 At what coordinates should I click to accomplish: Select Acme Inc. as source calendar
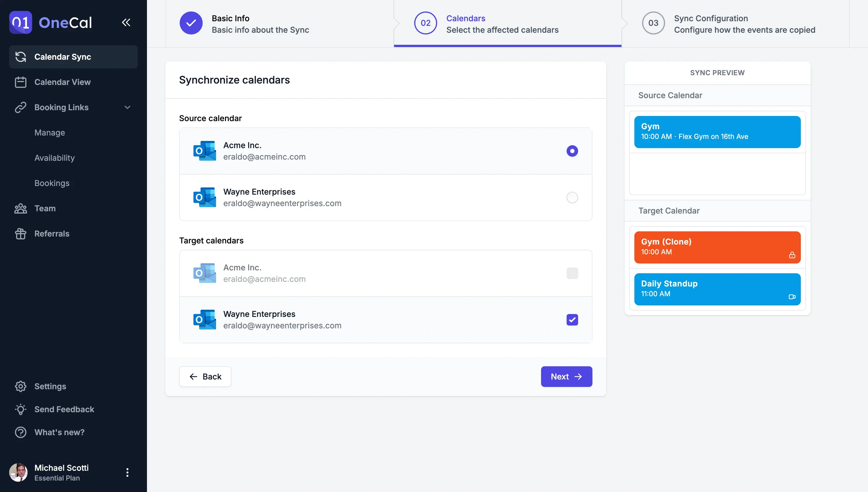coord(572,151)
